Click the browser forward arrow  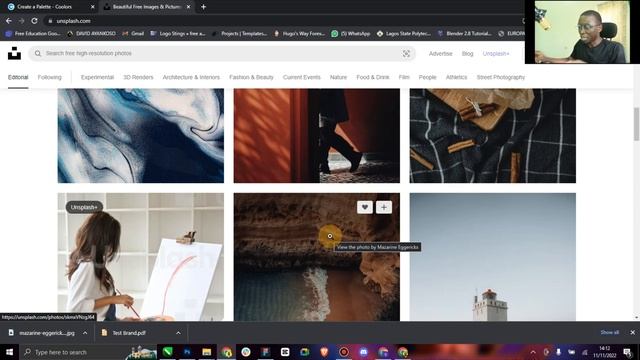point(21,21)
